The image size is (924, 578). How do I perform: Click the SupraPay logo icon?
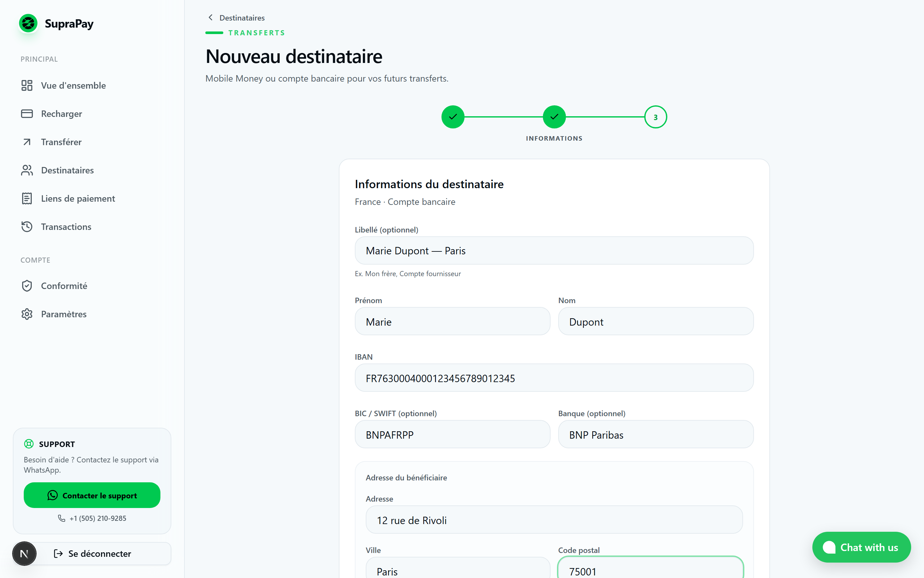(28, 23)
